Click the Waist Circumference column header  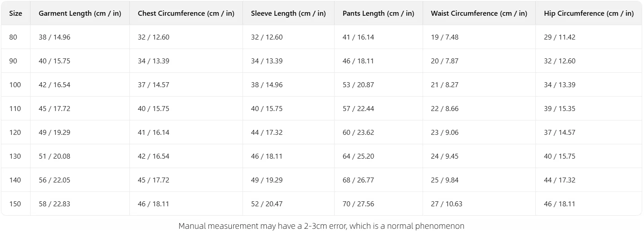(x=479, y=13)
